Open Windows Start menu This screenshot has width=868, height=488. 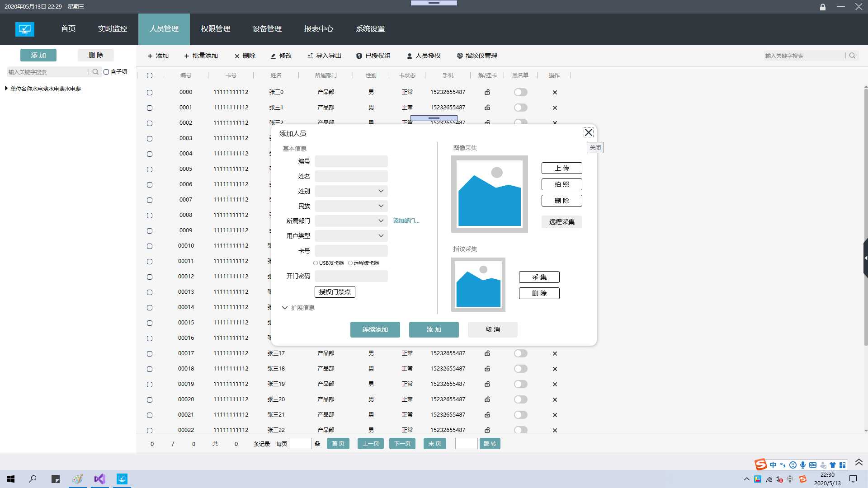click(x=11, y=479)
